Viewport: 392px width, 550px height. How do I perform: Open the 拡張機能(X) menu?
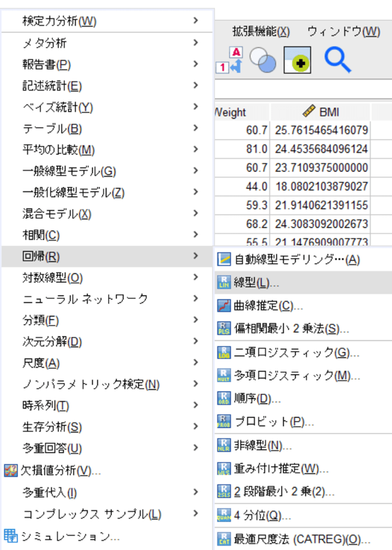pos(261,31)
